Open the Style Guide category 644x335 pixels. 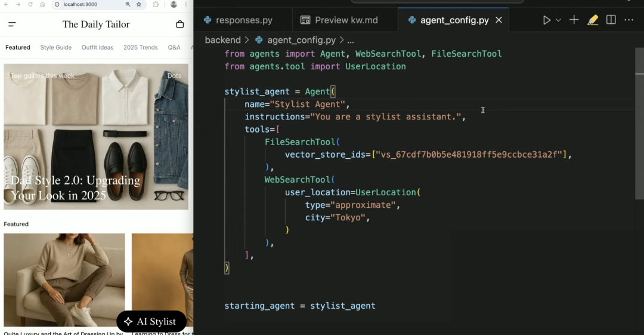click(56, 47)
